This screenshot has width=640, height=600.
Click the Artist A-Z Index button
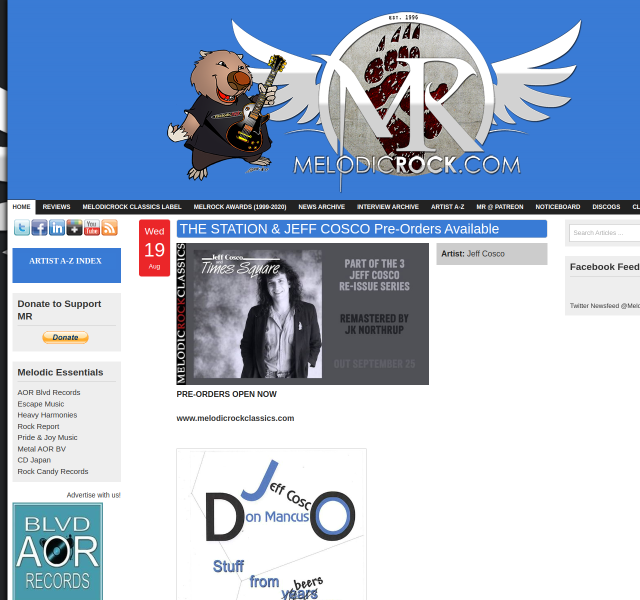tap(67, 265)
